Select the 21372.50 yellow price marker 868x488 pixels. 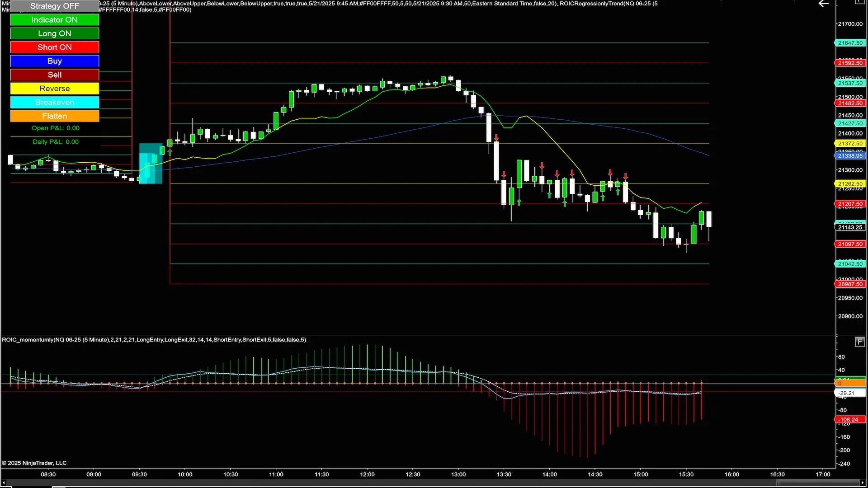[x=850, y=144]
